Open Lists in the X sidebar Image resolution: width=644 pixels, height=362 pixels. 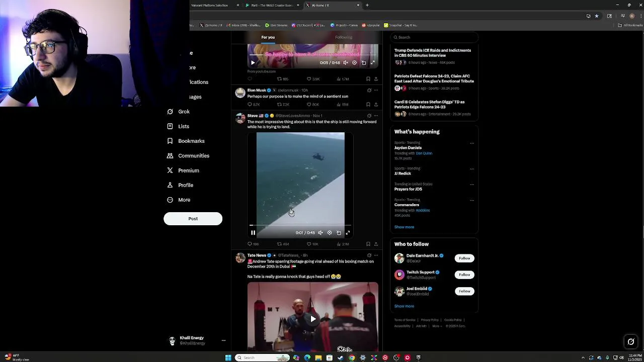pyautogui.click(x=178, y=126)
